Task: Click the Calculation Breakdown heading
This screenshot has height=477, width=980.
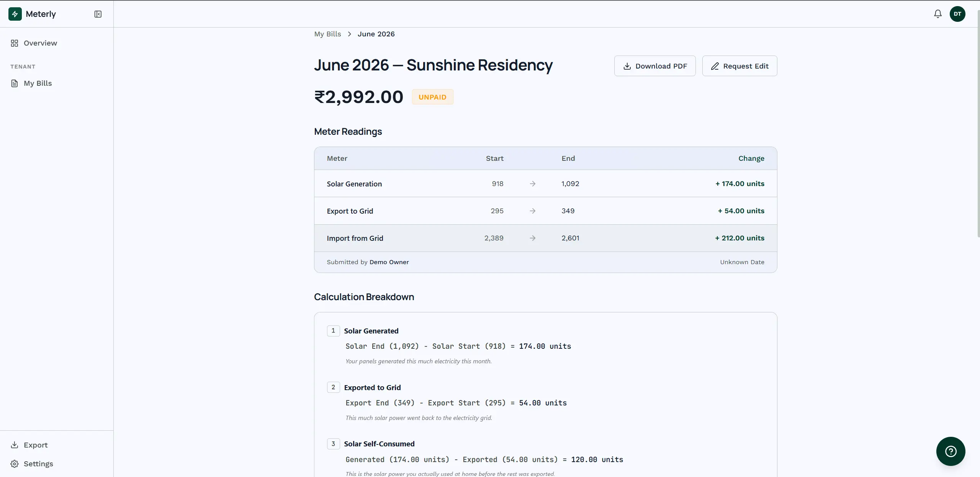Action: click(364, 297)
